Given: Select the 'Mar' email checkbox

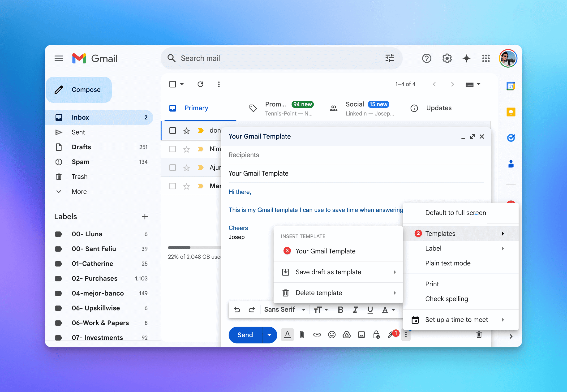Looking at the screenshot, I should tap(173, 186).
